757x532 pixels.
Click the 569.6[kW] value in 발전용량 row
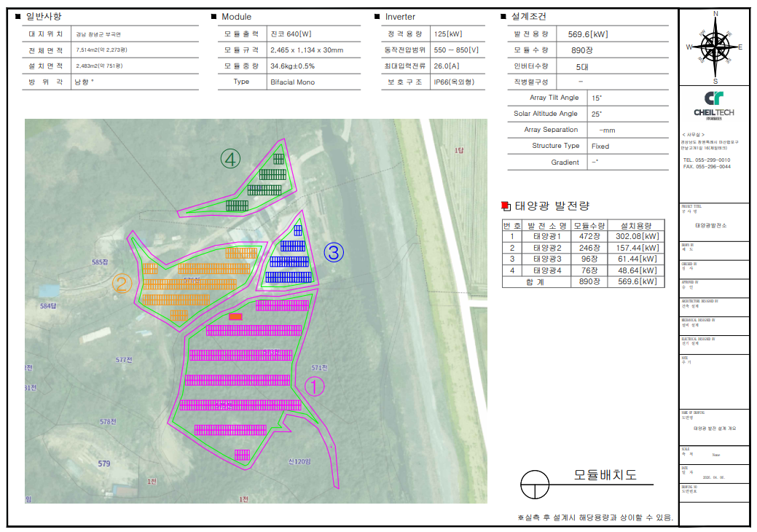click(x=587, y=34)
